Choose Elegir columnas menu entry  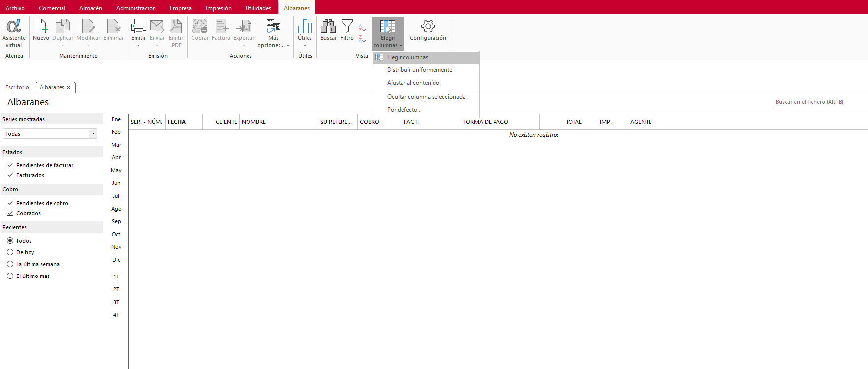pos(426,58)
